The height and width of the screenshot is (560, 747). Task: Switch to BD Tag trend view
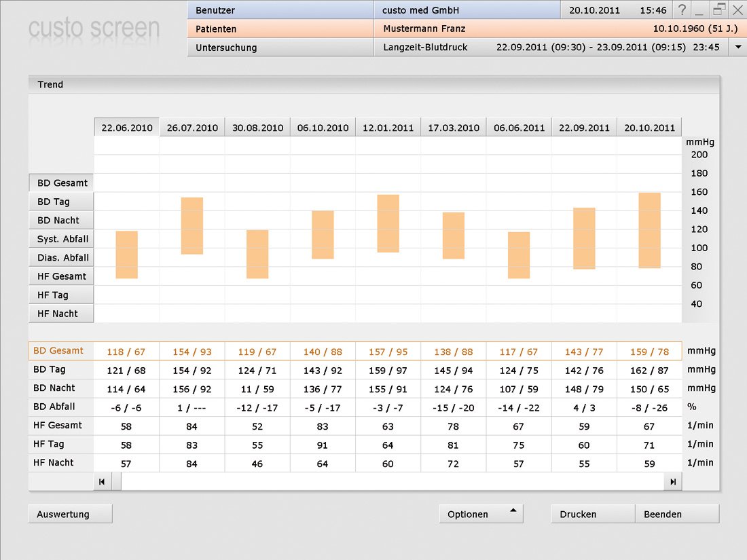click(62, 202)
